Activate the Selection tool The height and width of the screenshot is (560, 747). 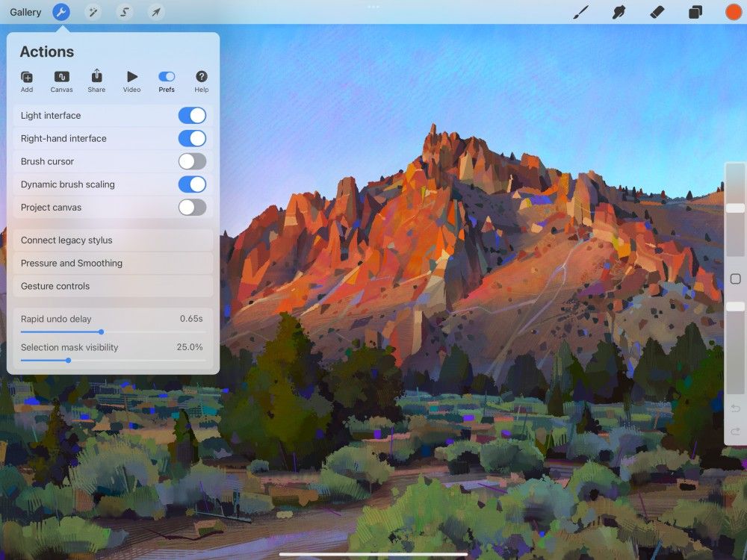tap(124, 12)
